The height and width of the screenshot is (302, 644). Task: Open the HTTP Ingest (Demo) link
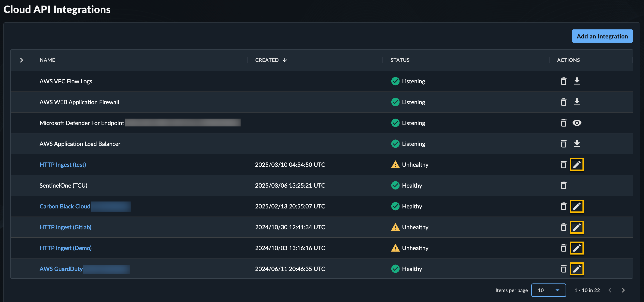[x=66, y=248]
